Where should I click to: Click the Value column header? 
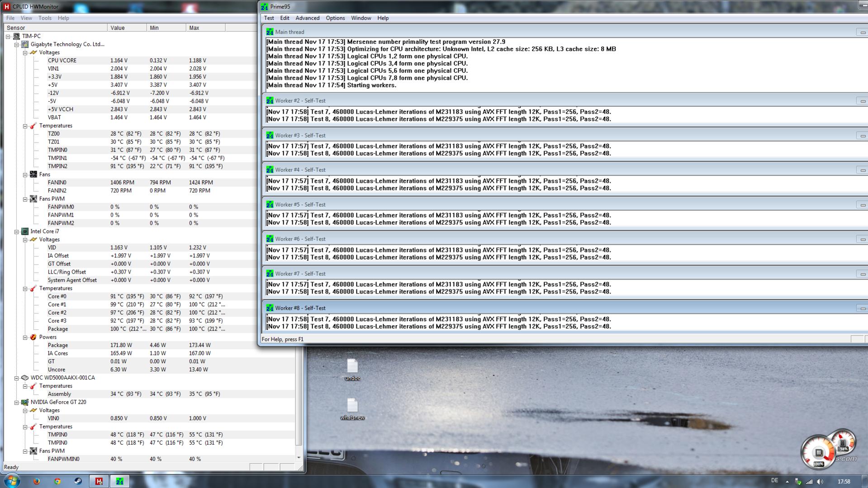[x=127, y=28]
